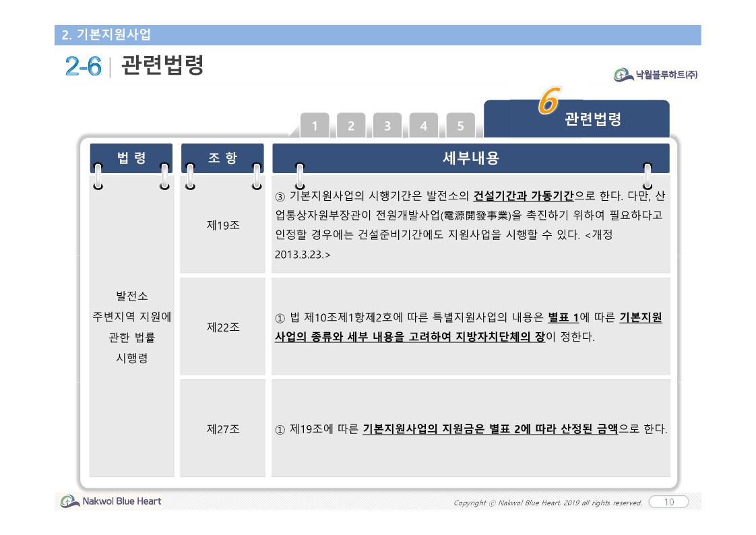Click the copyright notice in the footer

[548, 503]
